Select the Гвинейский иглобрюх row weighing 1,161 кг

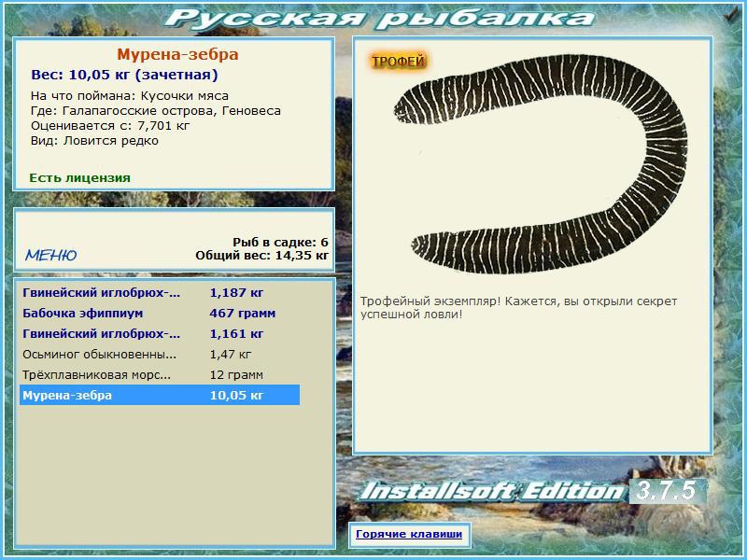coord(160,334)
